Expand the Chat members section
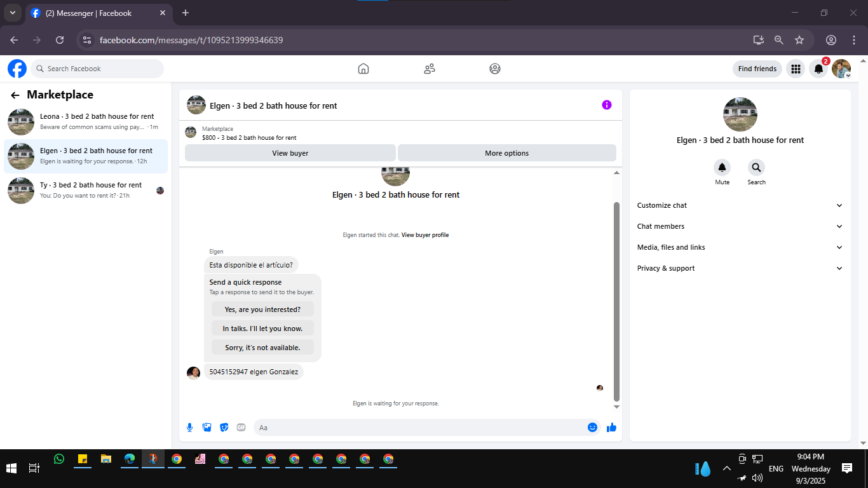Screen dimensions: 868x488 click(x=740, y=226)
